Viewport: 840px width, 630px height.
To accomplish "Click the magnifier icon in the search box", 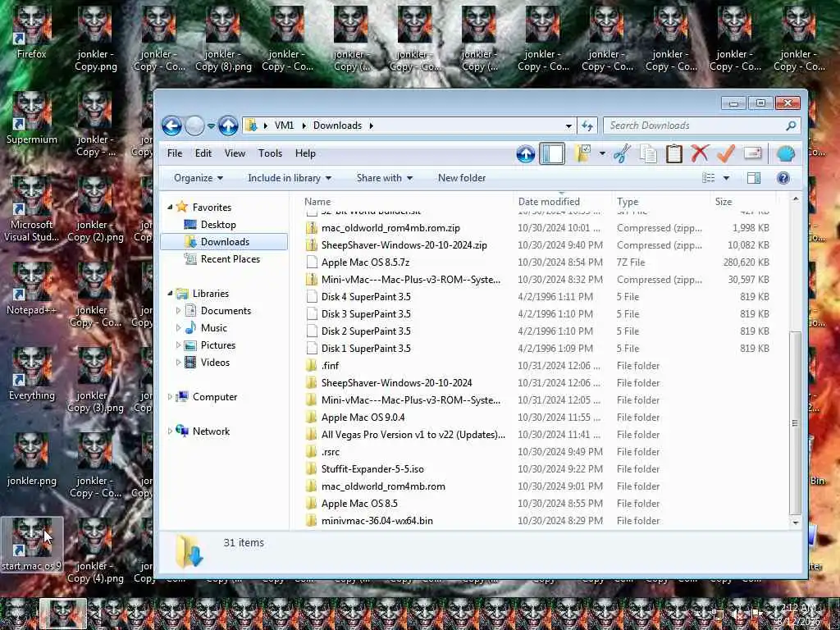I will (791, 126).
